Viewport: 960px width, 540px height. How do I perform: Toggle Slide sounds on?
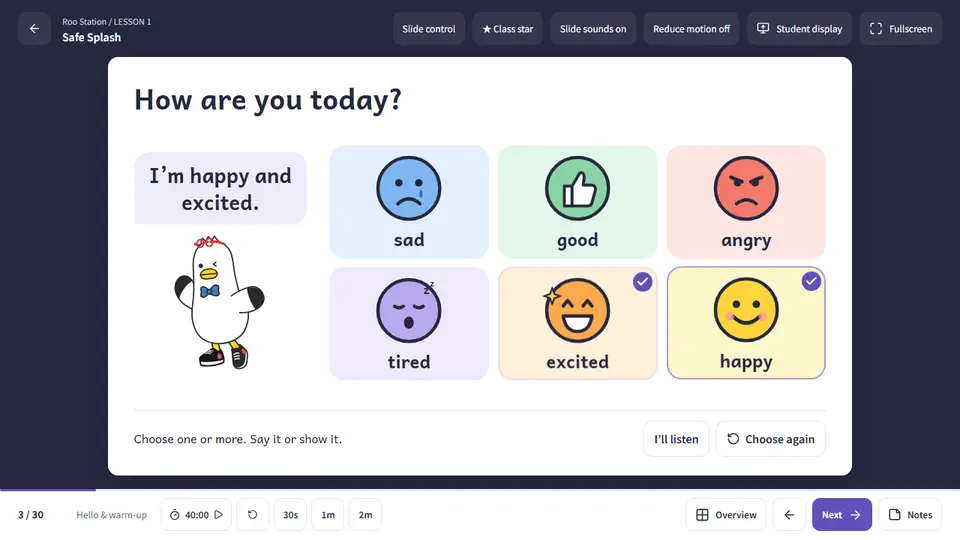click(593, 29)
